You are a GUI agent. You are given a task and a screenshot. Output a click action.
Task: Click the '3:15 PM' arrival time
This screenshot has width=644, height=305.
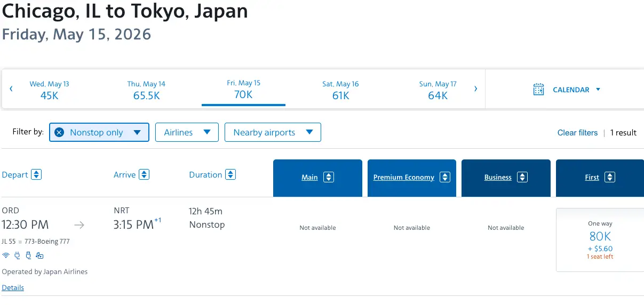pyautogui.click(x=133, y=225)
